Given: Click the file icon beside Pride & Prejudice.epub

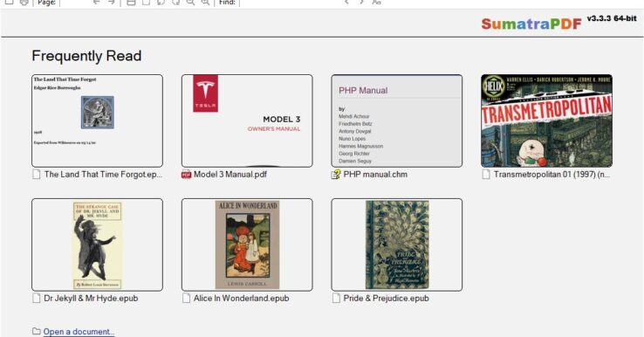Looking at the screenshot, I should click(336, 299).
